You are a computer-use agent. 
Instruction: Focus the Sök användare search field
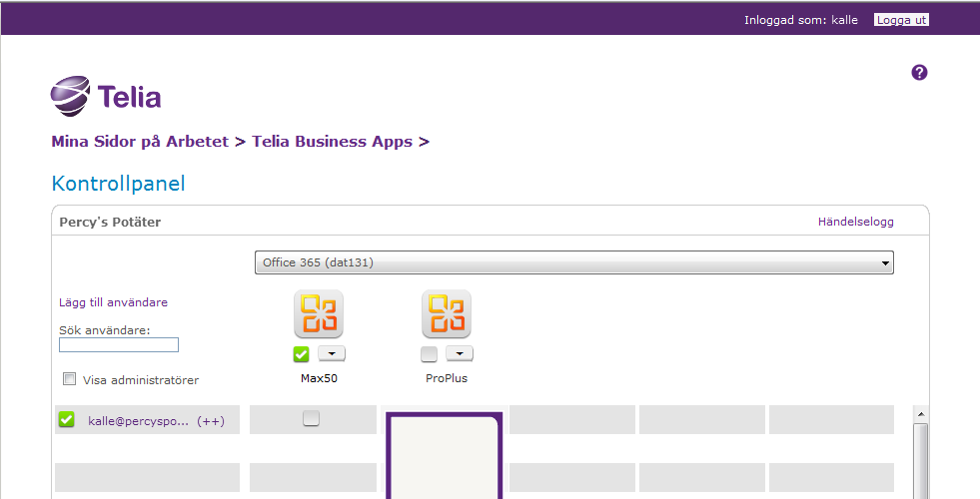(x=119, y=344)
